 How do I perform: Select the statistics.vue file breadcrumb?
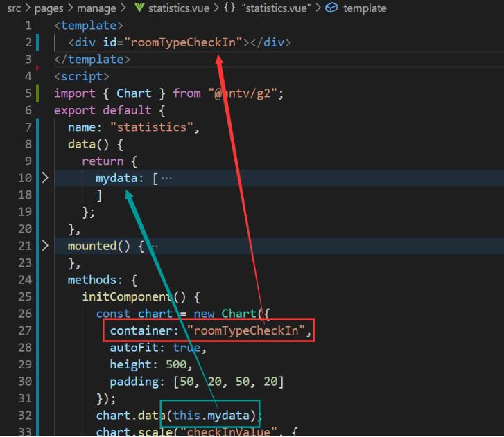click(x=179, y=8)
